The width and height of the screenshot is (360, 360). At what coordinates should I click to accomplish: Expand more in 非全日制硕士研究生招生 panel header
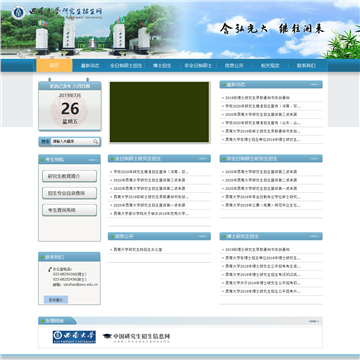tap(314, 159)
